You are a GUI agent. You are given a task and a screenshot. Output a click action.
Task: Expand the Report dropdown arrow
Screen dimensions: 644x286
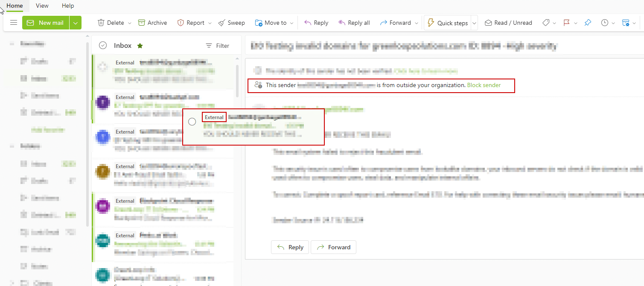point(210,23)
